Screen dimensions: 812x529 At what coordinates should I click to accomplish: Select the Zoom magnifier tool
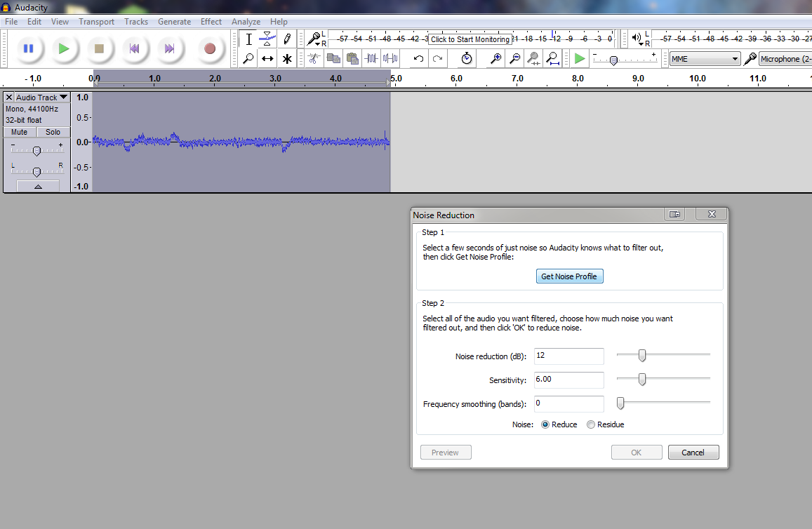tap(248, 58)
